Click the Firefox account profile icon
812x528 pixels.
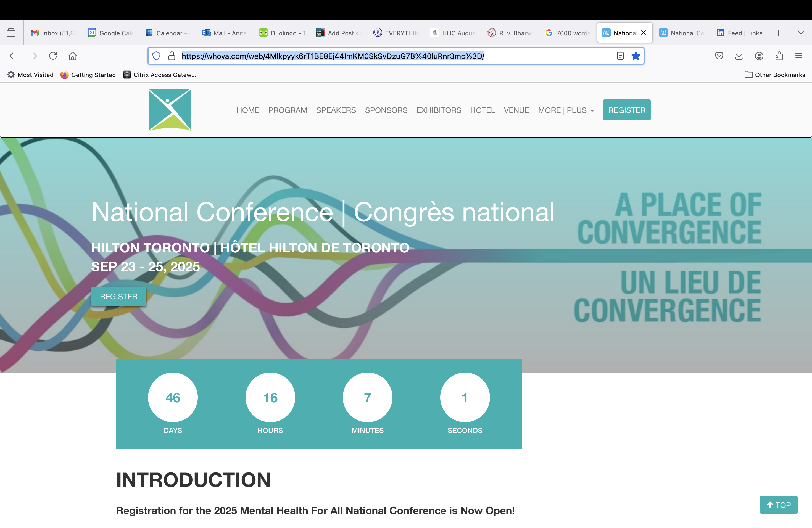759,56
